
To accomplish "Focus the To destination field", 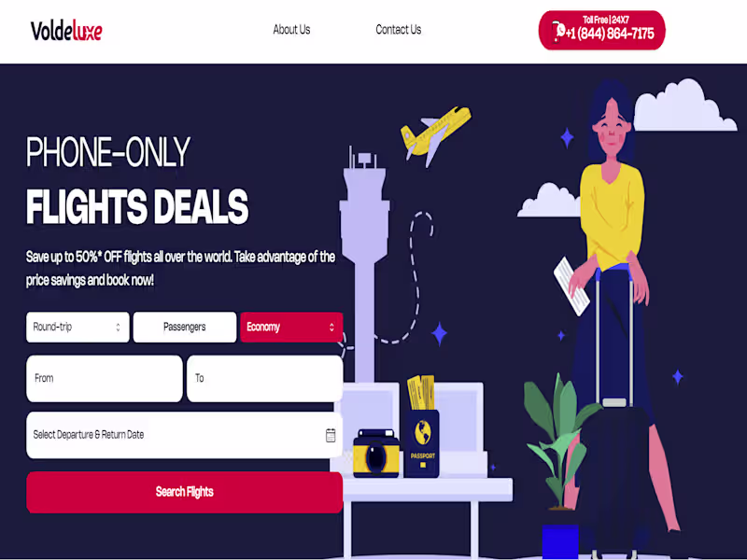I will click(265, 379).
